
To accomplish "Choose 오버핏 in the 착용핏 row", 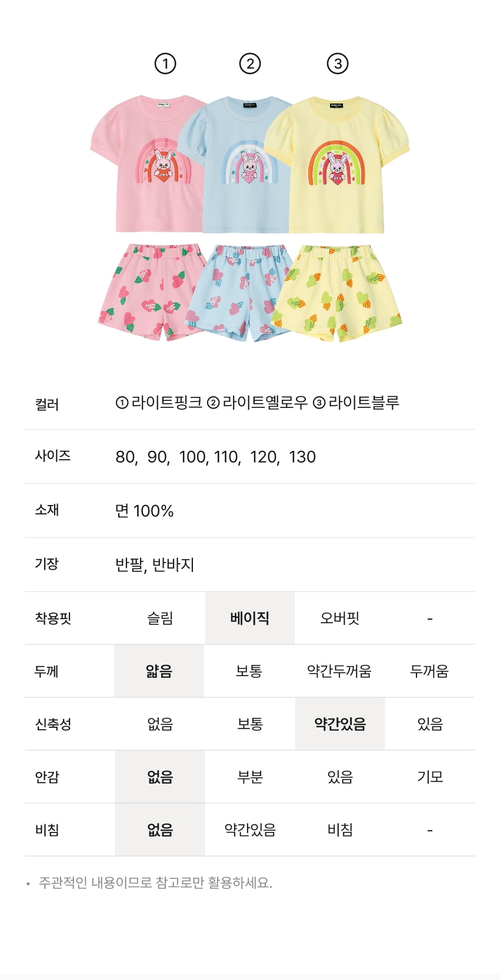I will tap(340, 618).
